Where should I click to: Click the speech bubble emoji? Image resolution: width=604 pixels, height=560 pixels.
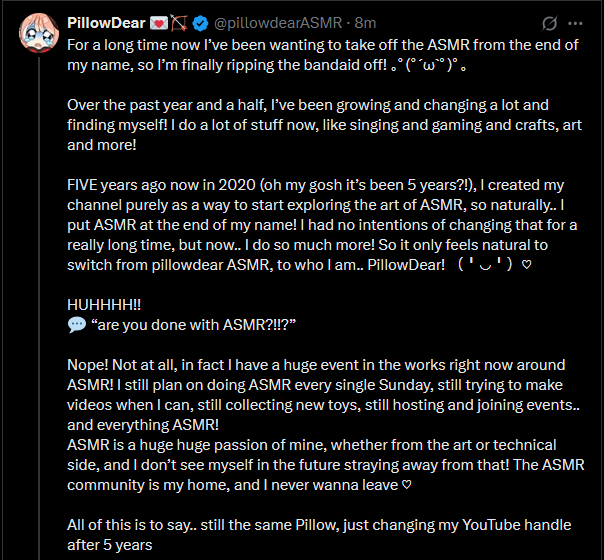click(77, 325)
